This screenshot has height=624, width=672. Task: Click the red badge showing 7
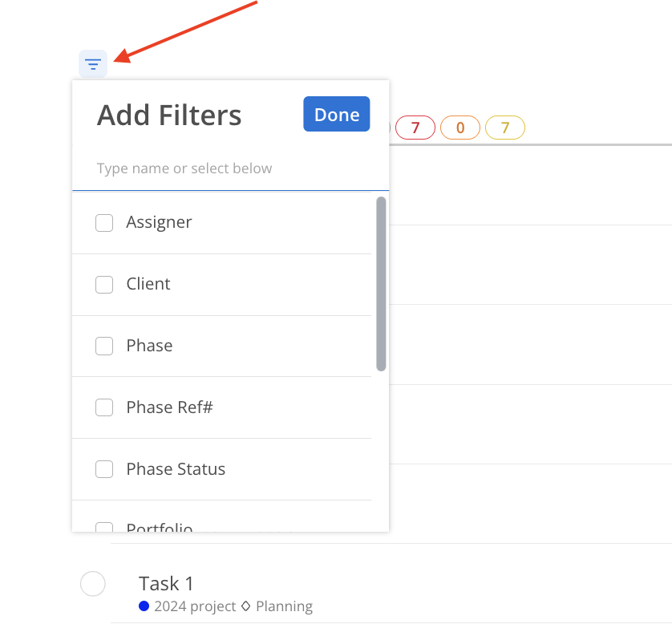click(x=415, y=128)
